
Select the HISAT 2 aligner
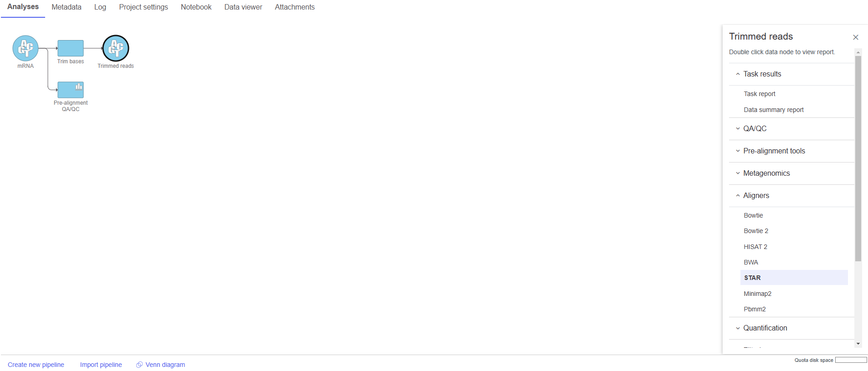pyautogui.click(x=755, y=247)
